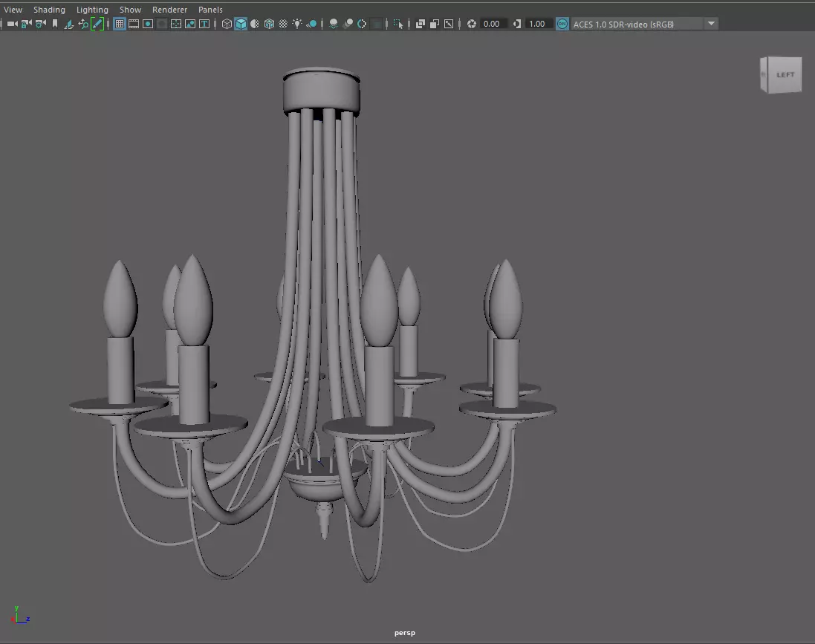Click the X-Ray icon

tap(421, 23)
